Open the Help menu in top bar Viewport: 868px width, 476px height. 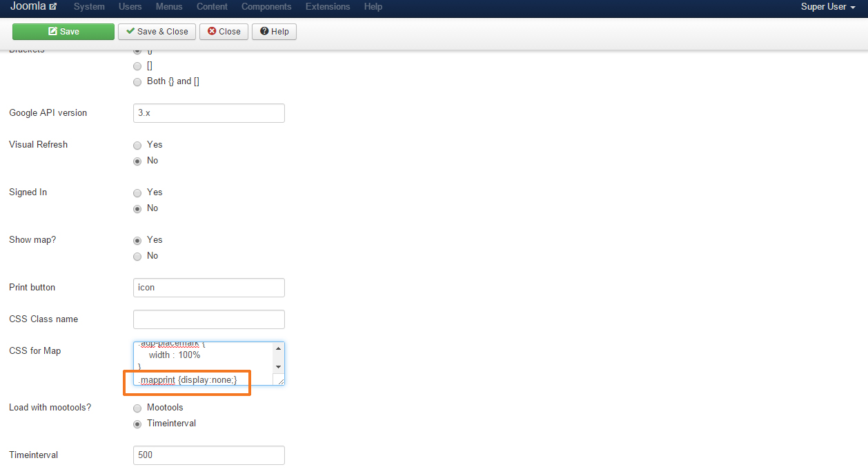click(373, 6)
